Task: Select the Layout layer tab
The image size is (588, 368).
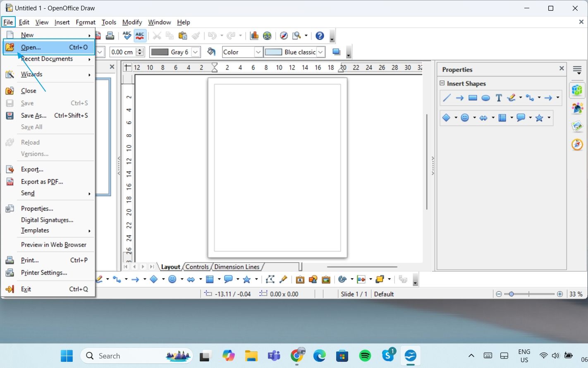Action: coord(170,267)
